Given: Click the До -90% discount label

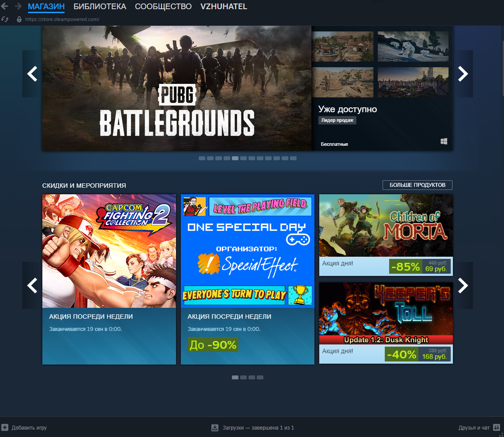Looking at the screenshot, I should pyautogui.click(x=213, y=345).
